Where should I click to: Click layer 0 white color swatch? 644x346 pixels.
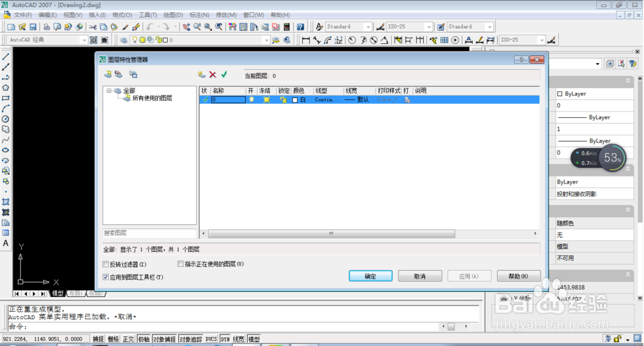tap(295, 100)
